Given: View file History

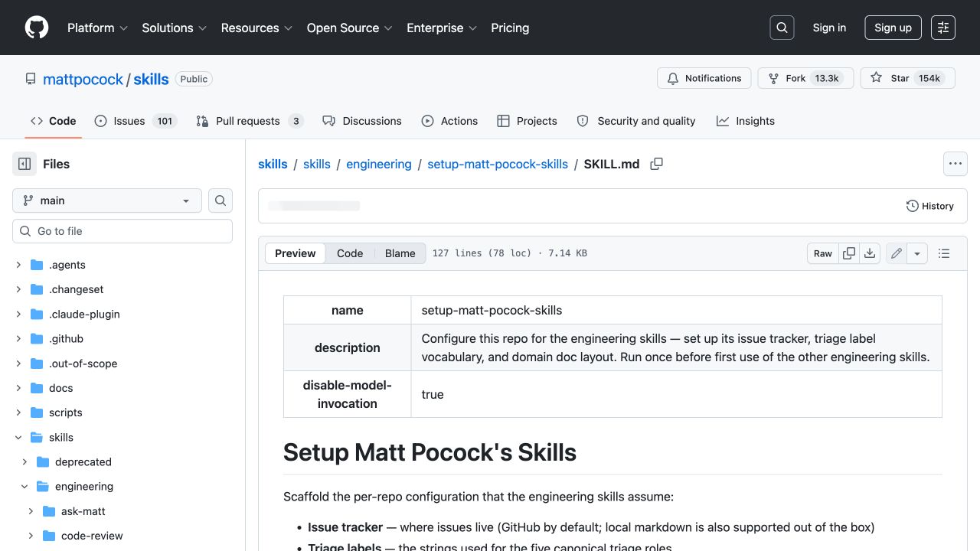Looking at the screenshot, I should click(930, 206).
